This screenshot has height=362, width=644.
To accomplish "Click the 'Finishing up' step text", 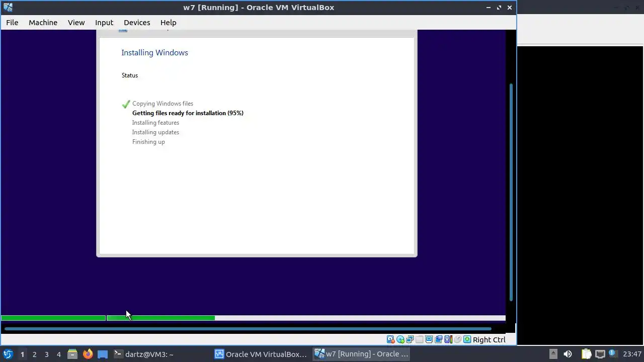I will 148,142.
